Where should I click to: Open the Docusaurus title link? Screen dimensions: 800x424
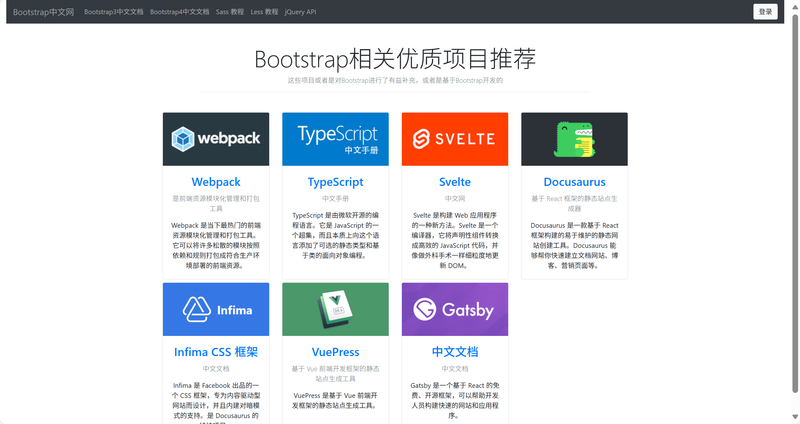click(574, 182)
